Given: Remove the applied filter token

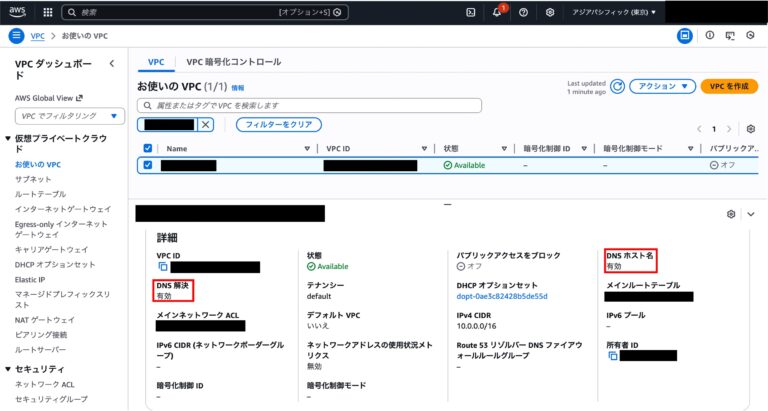Looking at the screenshot, I should 206,124.
